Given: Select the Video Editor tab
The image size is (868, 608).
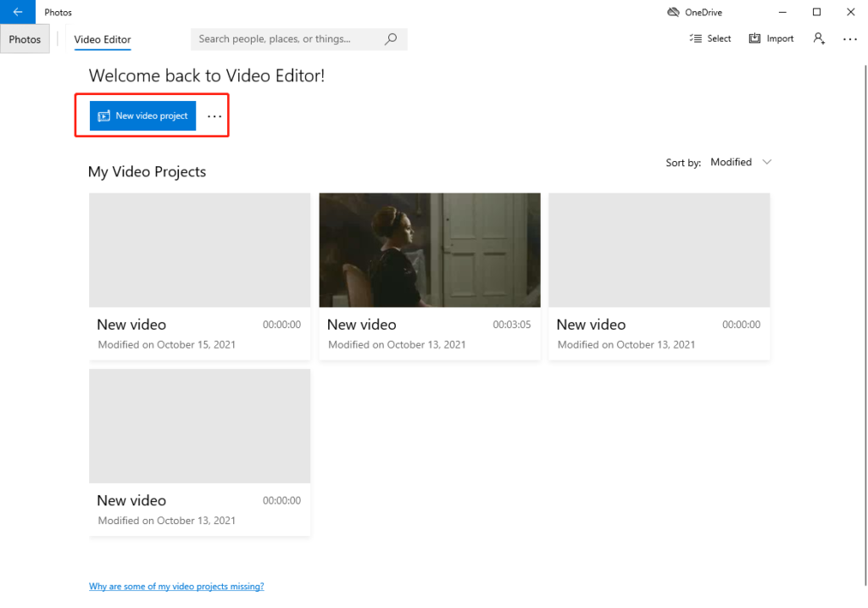Looking at the screenshot, I should pyautogui.click(x=102, y=39).
